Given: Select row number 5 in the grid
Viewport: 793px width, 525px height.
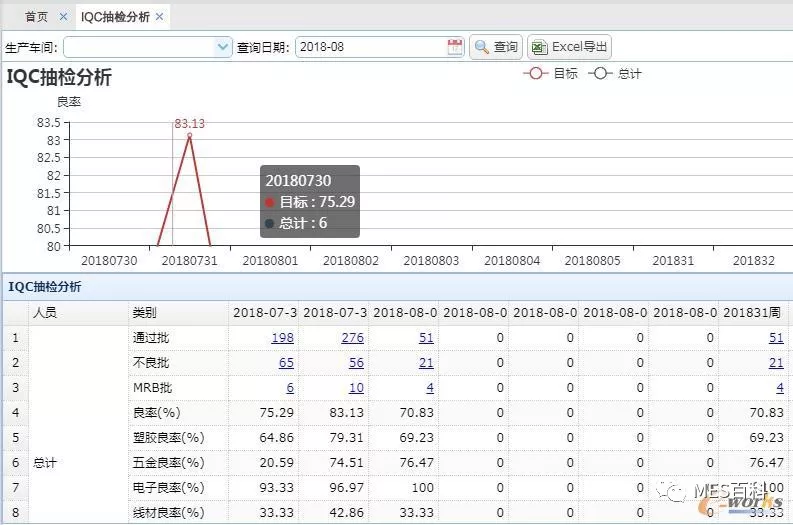Looking at the screenshot, I should (x=16, y=438).
